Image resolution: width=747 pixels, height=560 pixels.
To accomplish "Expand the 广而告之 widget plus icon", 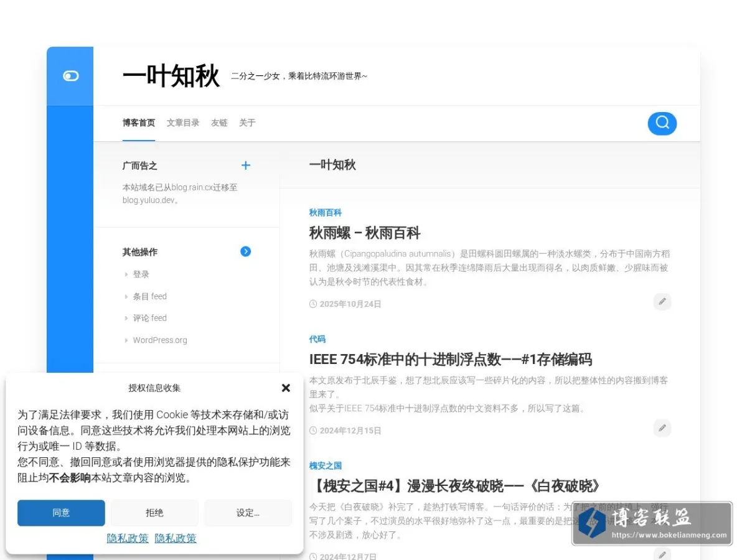I will pos(246,165).
